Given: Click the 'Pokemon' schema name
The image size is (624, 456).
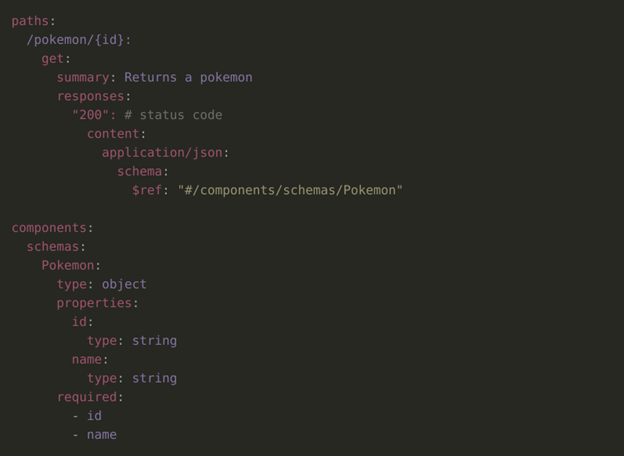Looking at the screenshot, I should 68,265.
